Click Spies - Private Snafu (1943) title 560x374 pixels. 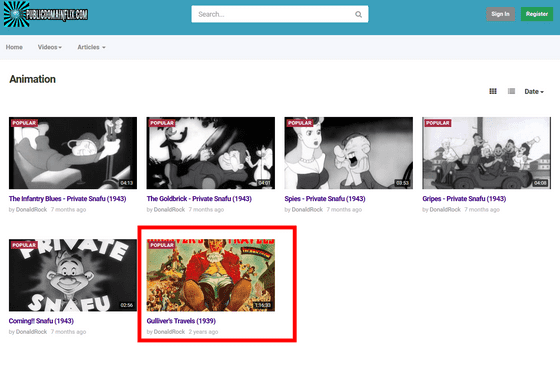[325, 199]
